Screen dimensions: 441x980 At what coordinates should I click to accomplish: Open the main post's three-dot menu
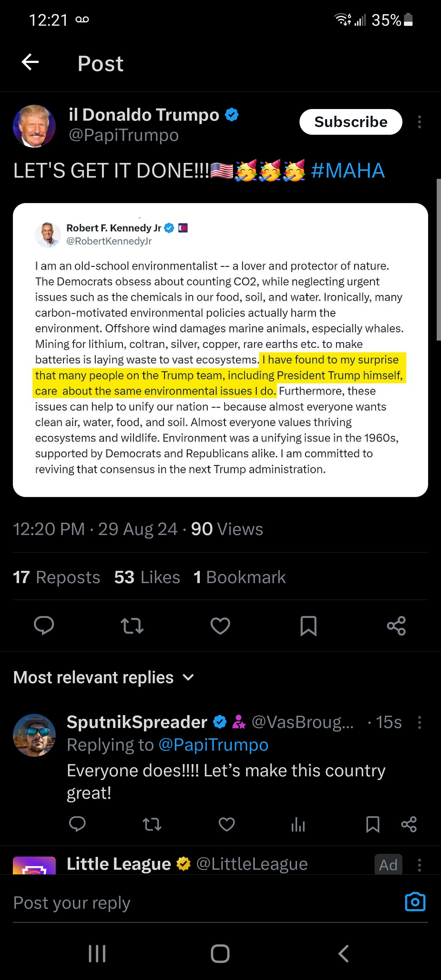[419, 122]
